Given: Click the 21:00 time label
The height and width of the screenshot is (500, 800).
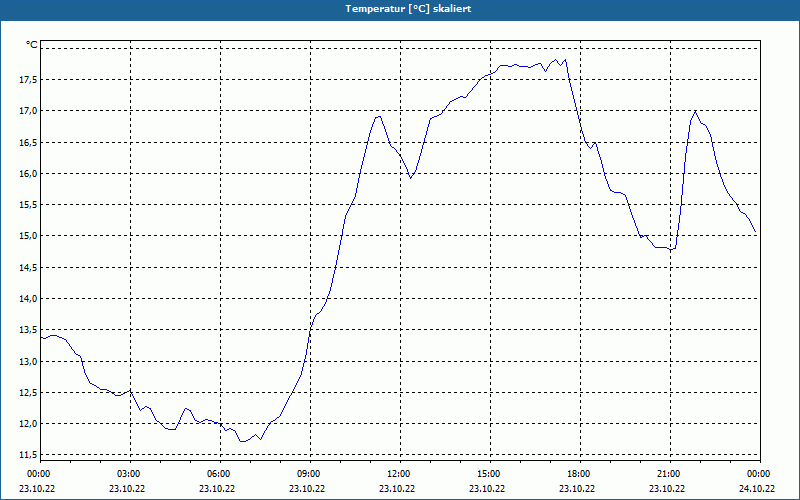Looking at the screenshot, I should (x=667, y=474).
